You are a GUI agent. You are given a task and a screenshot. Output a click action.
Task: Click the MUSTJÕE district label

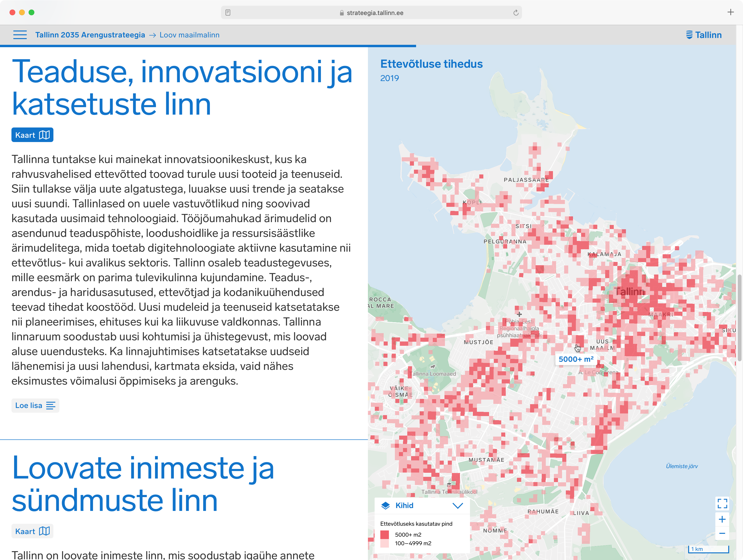478,342
